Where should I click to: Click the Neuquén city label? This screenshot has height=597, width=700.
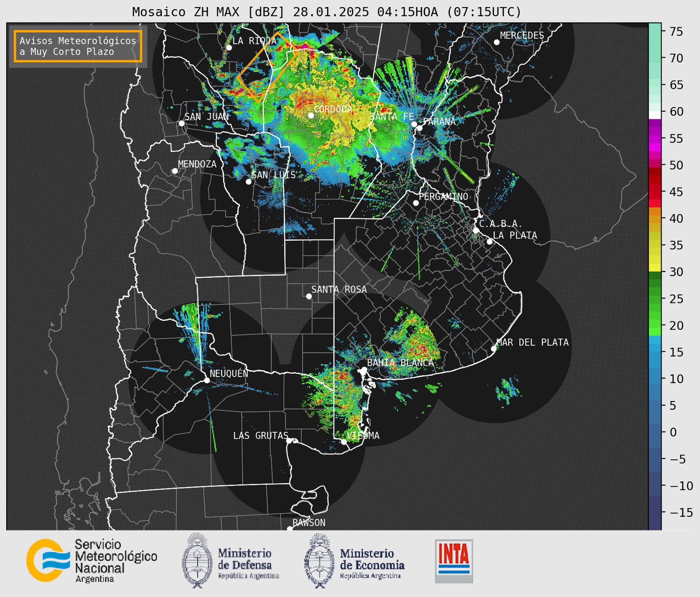click(x=229, y=374)
